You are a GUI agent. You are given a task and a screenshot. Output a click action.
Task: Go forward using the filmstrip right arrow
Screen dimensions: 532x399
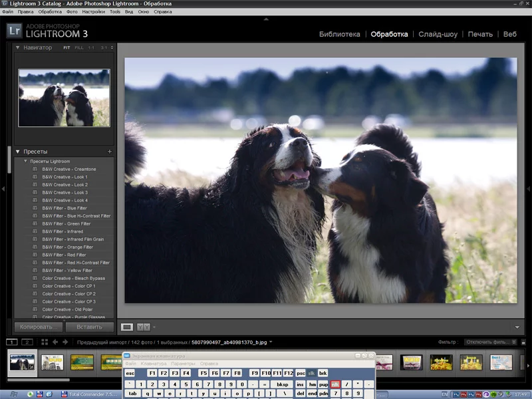coord(66,342)
